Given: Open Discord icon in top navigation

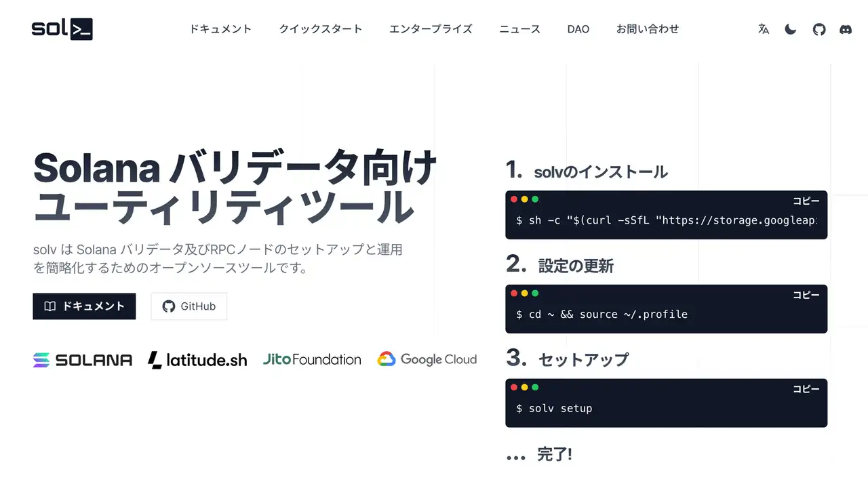Looking at the screenshot, I should 846,29.
